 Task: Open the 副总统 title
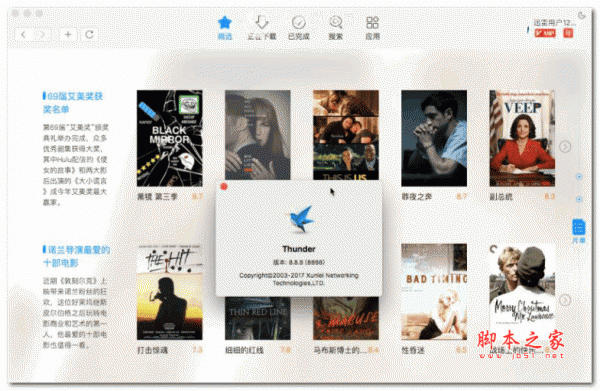click(501, 197)
